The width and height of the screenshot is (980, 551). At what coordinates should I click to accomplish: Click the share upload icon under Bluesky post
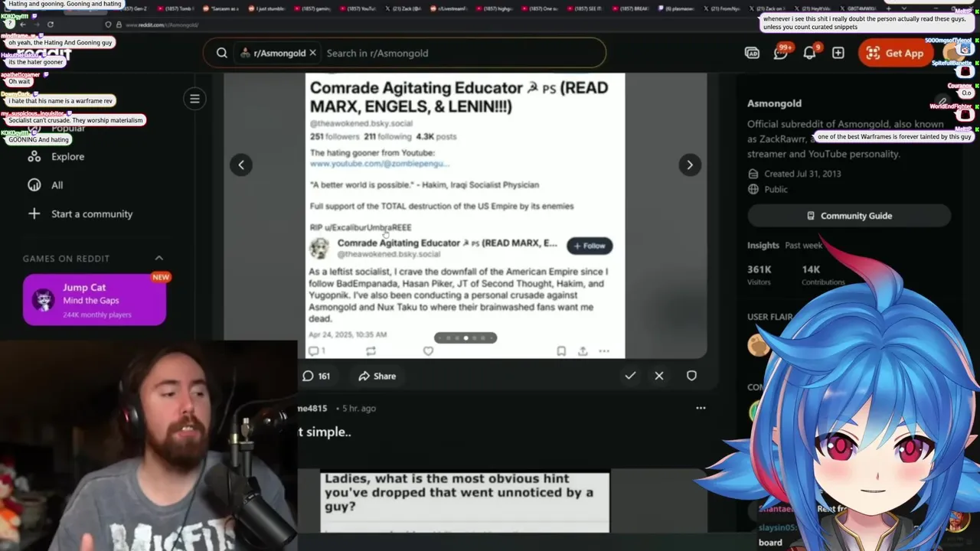click(583, 350)
